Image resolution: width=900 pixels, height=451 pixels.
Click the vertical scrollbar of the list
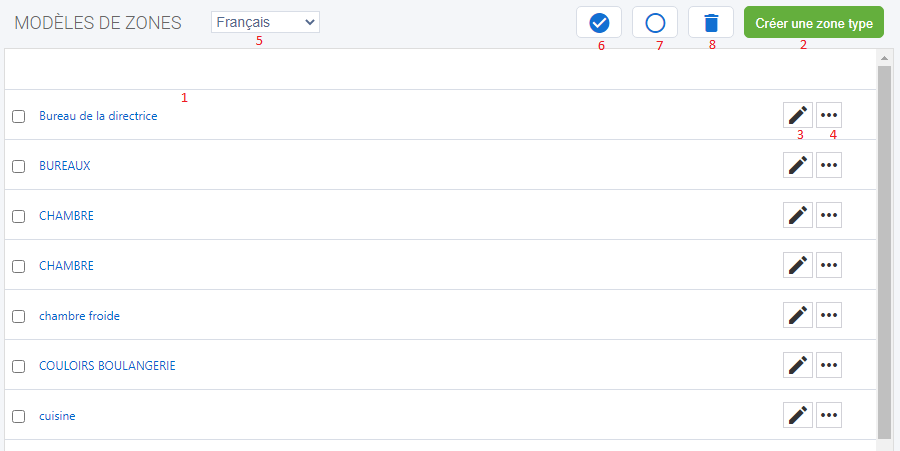coord(884,250)
